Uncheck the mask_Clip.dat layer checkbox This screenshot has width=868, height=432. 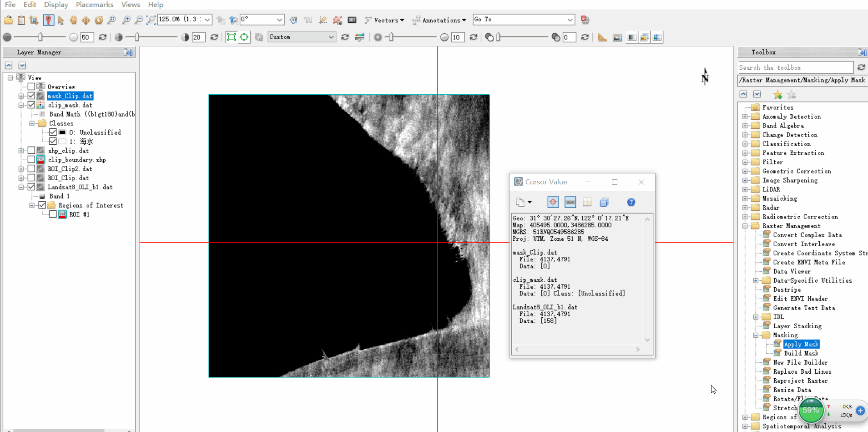31,96
